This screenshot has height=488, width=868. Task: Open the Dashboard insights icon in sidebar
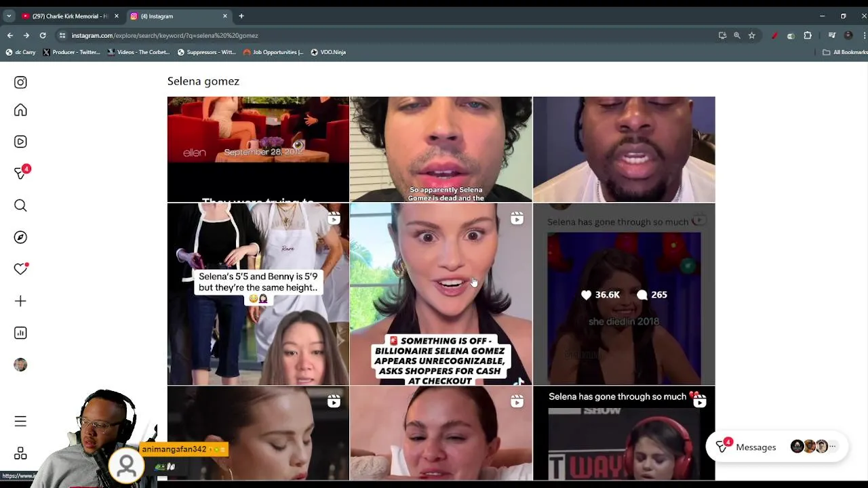(x=20, y=333)
